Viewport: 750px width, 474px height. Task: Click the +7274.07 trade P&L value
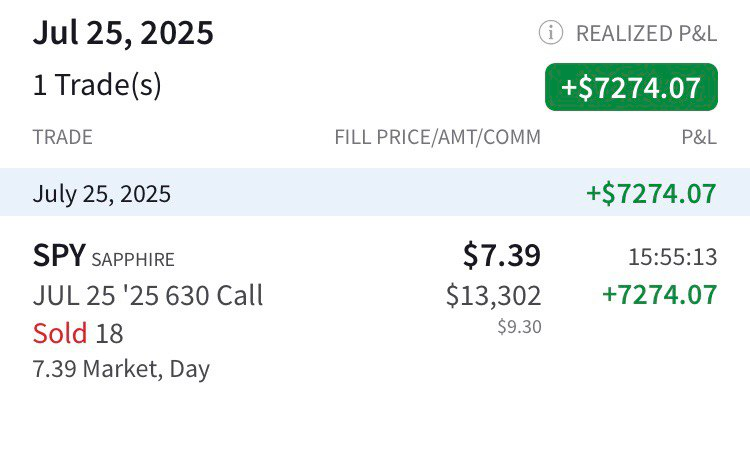tap(660, 294)
